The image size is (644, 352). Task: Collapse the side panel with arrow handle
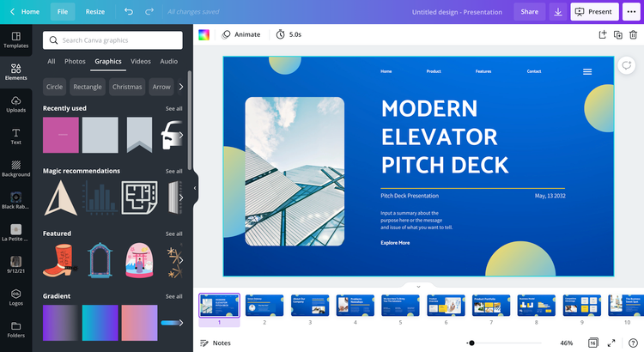click(195, 188)
